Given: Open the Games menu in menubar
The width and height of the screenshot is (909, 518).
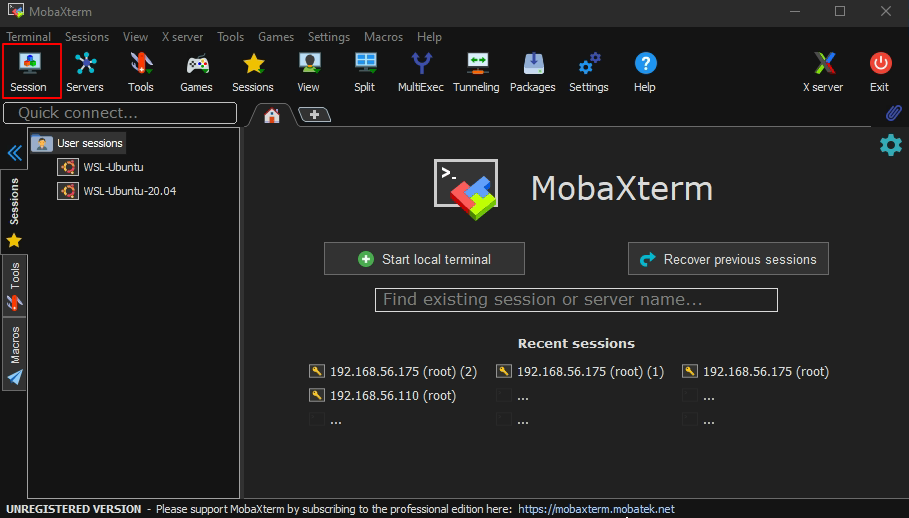Looking at the screenshot, I should pos(276,37).
